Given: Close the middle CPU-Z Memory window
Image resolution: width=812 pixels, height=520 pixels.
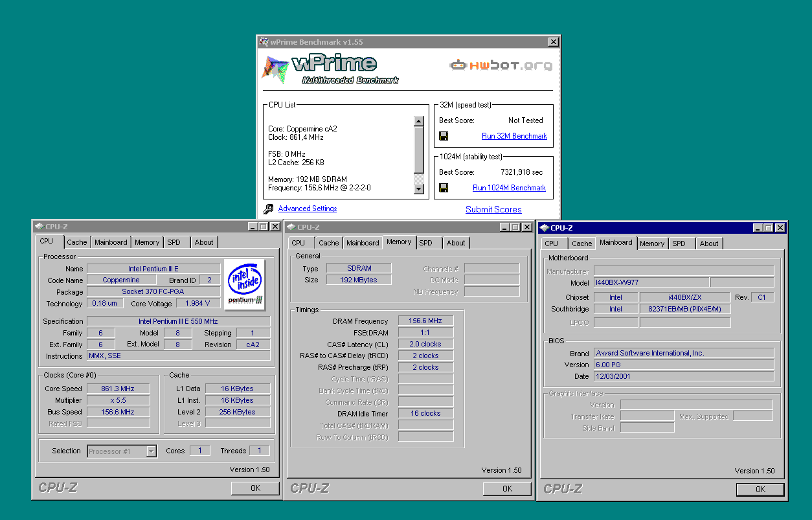Looking at the screenshot, I should click(x=527, y=227).
